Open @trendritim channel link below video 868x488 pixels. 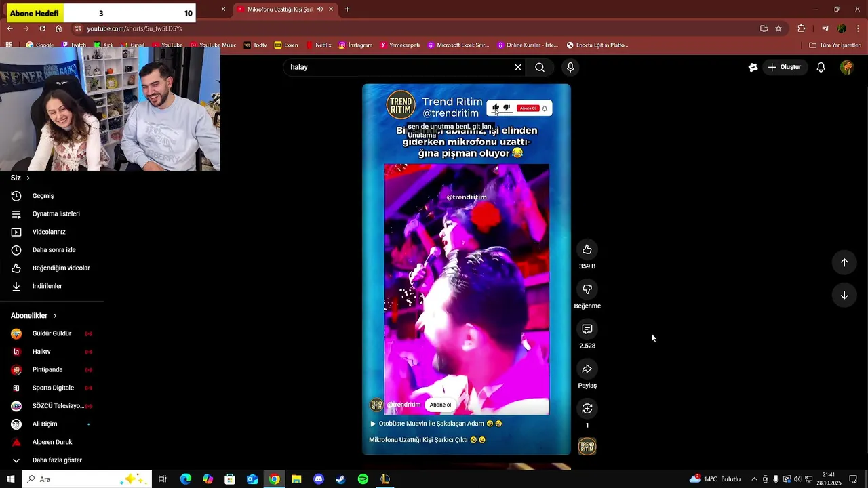tap(403, 405)
